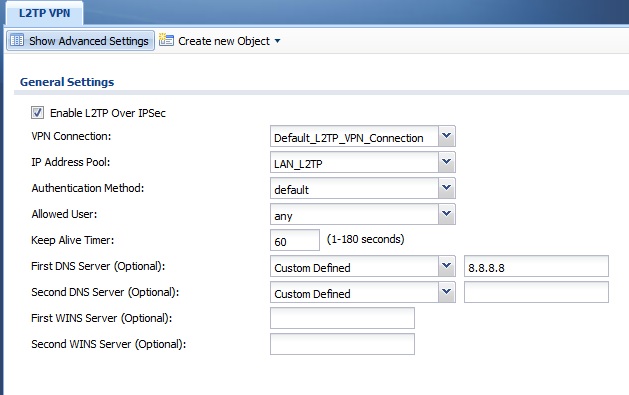Click the Show Advanced Settings button
The width and height of the screenshot is (629, 395).
[x=80, y=41]
